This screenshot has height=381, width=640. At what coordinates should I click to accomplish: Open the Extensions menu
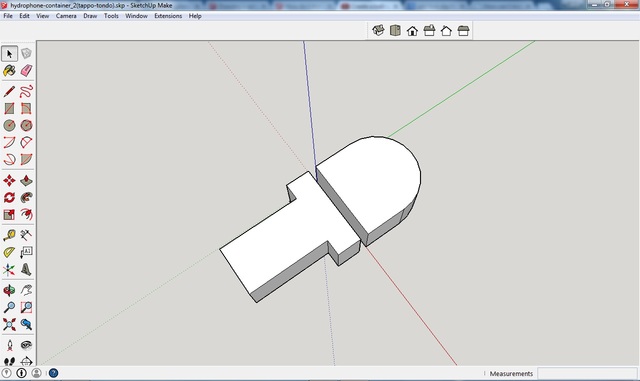pos(168,16)
